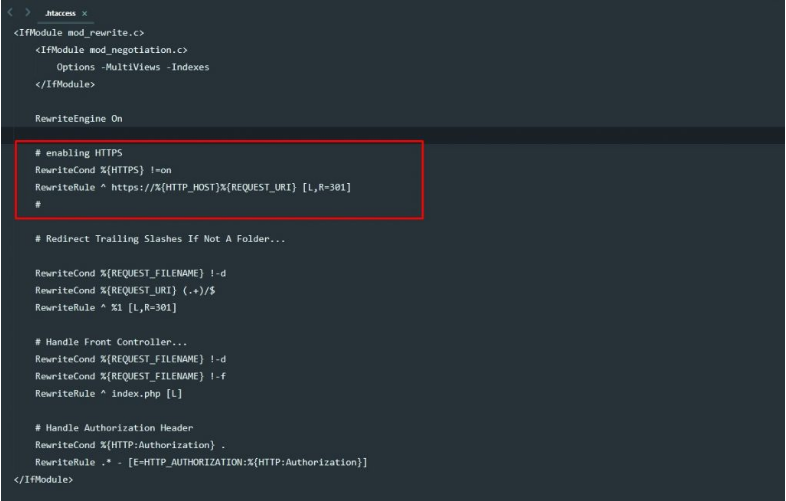Click the RewriteEngine On line

click(x=78, y=119)
